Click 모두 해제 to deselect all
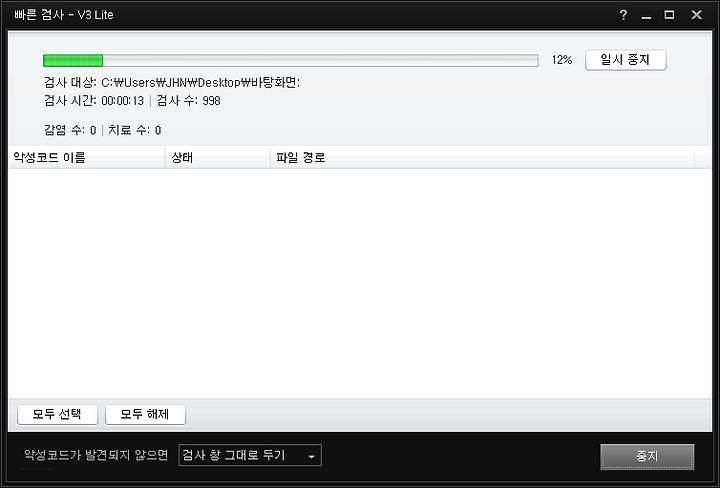 pos(145,415)
